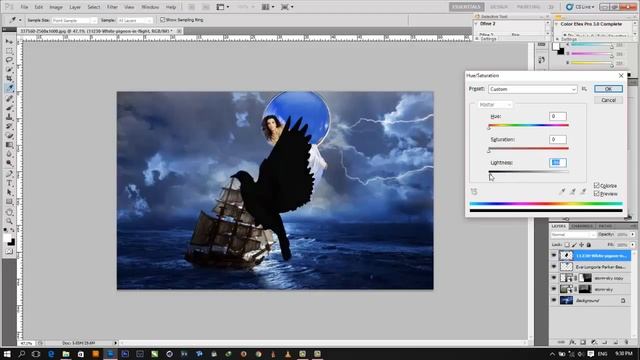This screenshot has width=640, height=360.
Task: Select the Horizontal Type tool
Action: [x=9, y=183]
